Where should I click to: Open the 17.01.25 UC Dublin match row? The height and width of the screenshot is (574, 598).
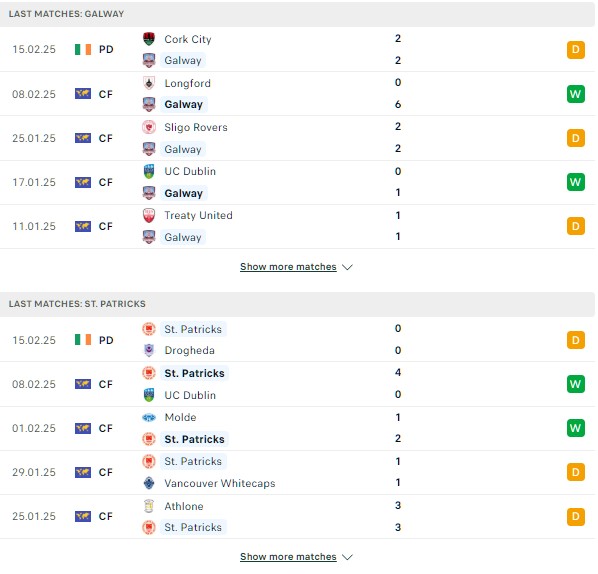click(297, 182)
